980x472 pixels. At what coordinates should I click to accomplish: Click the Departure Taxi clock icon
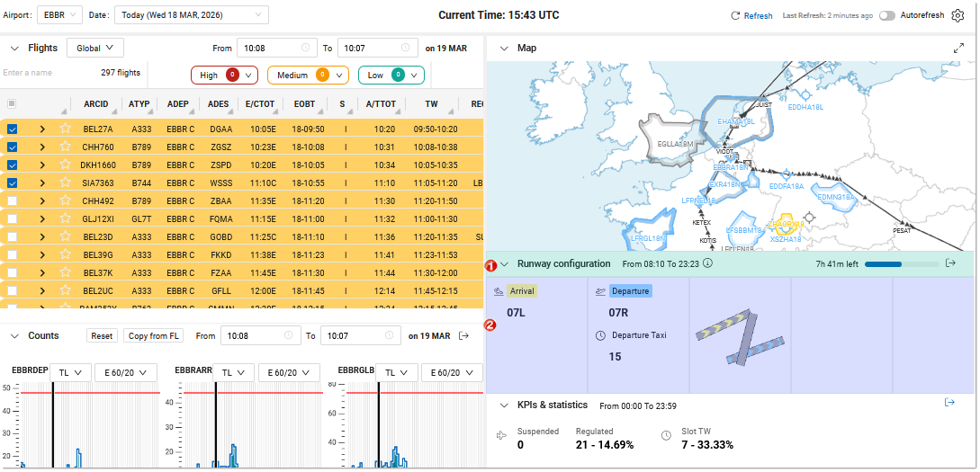tap(600, 336)
